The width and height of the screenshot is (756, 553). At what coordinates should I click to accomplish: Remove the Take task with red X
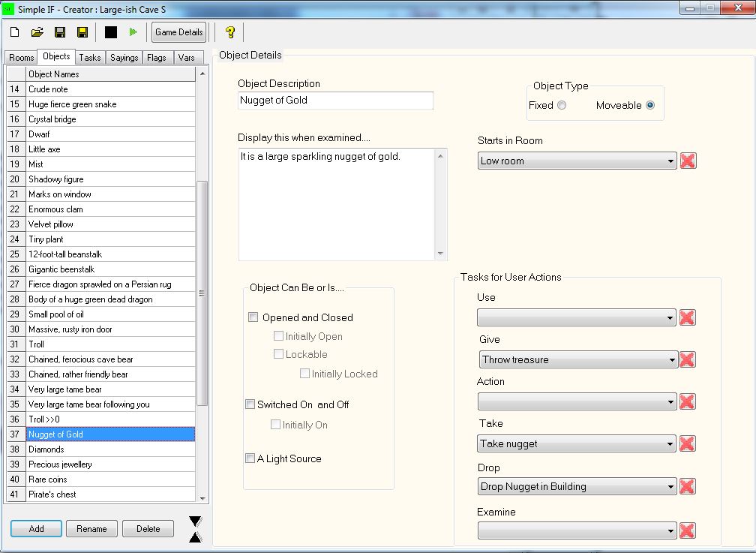[x=687, y=443]
